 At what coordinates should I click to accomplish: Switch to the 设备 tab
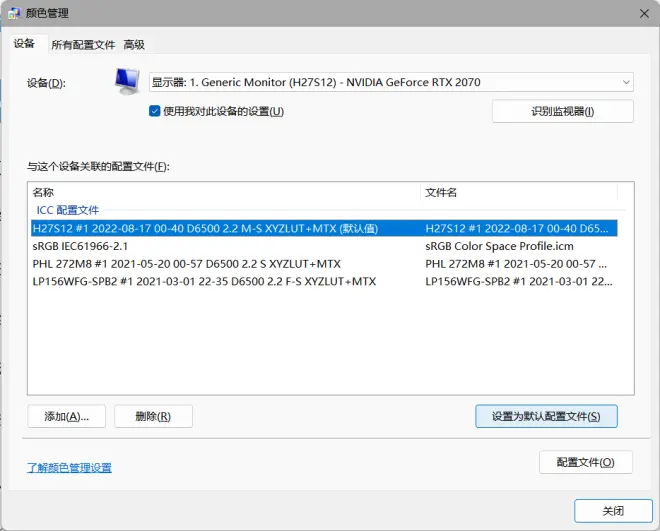pos(24,43)
